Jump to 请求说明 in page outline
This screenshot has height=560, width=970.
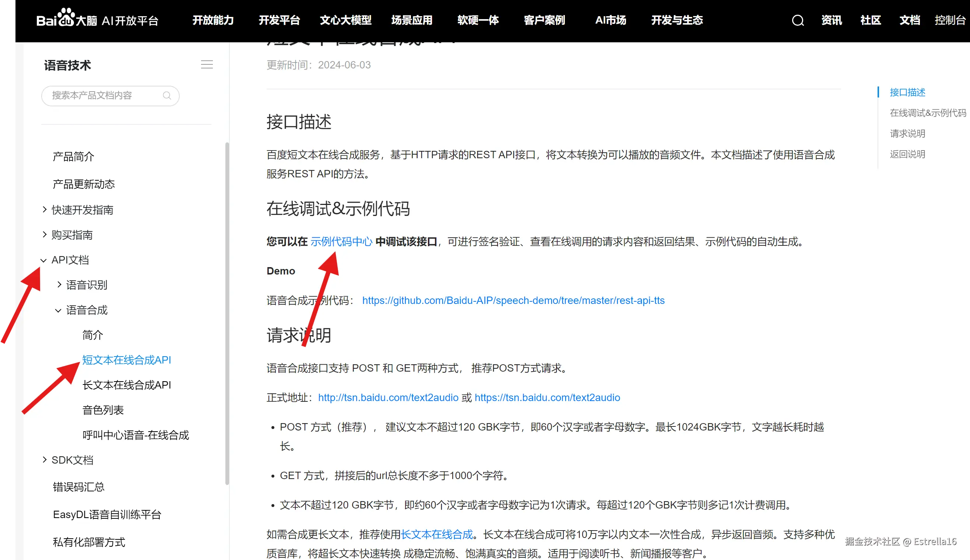pyautogui.click(x=907, y=134)
